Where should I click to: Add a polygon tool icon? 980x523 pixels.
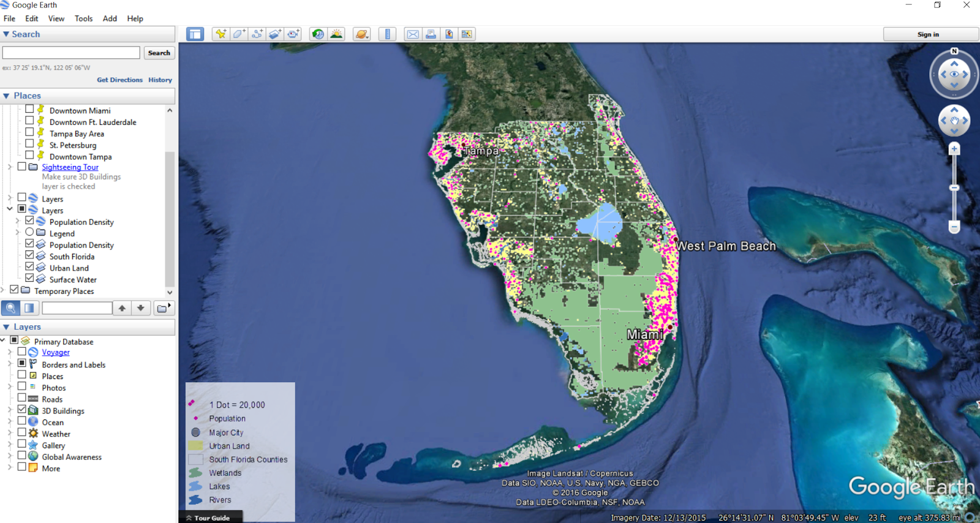pos(239,34)
